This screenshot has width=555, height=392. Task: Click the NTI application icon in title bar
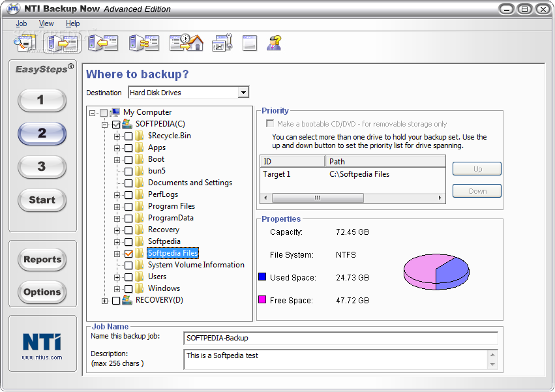(x=13, y=8)
